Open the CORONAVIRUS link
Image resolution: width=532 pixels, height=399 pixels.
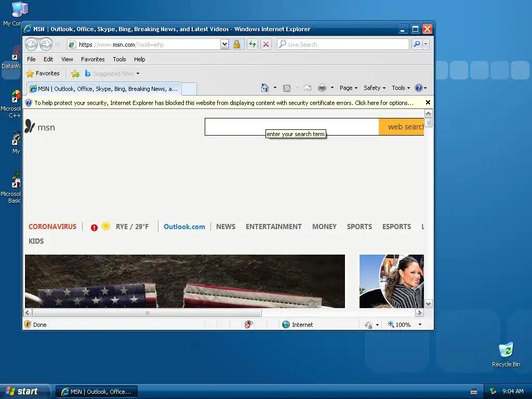coord(52,227)
